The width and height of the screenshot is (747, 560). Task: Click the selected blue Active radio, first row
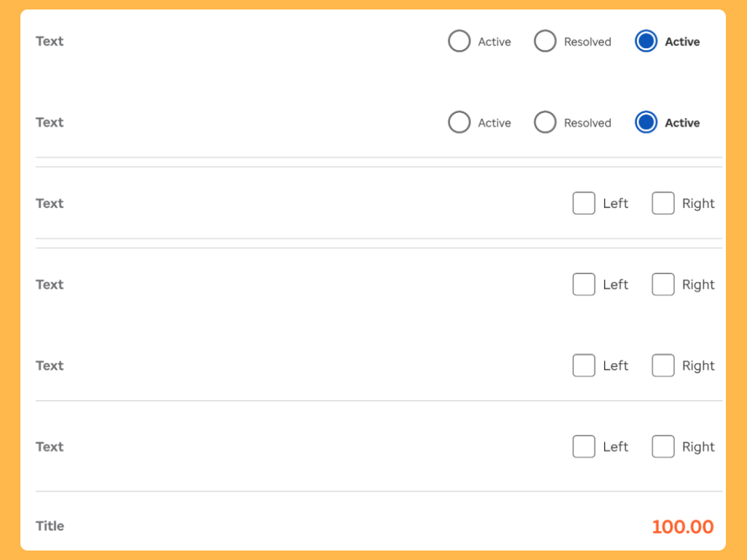[x=646, y=42]
